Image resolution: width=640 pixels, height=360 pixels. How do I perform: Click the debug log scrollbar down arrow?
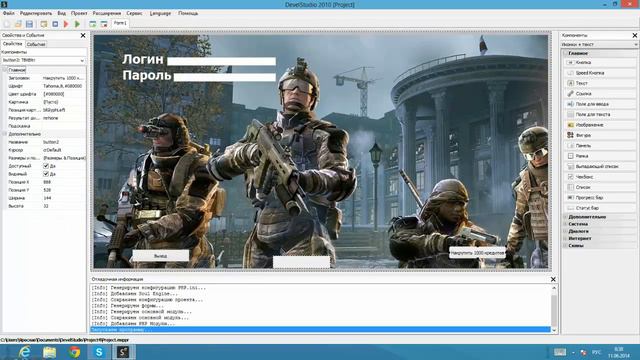coord(554,330)
